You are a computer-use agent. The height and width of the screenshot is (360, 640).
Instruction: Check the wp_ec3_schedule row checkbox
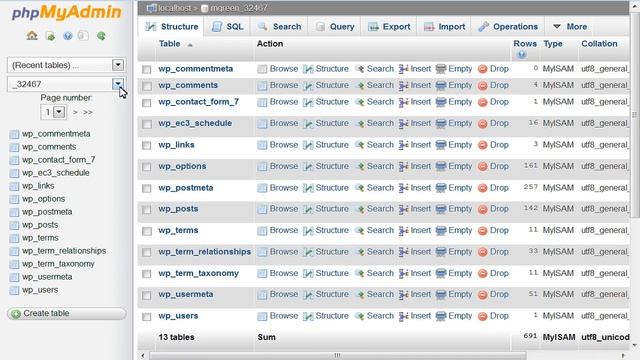pos(147,124)
